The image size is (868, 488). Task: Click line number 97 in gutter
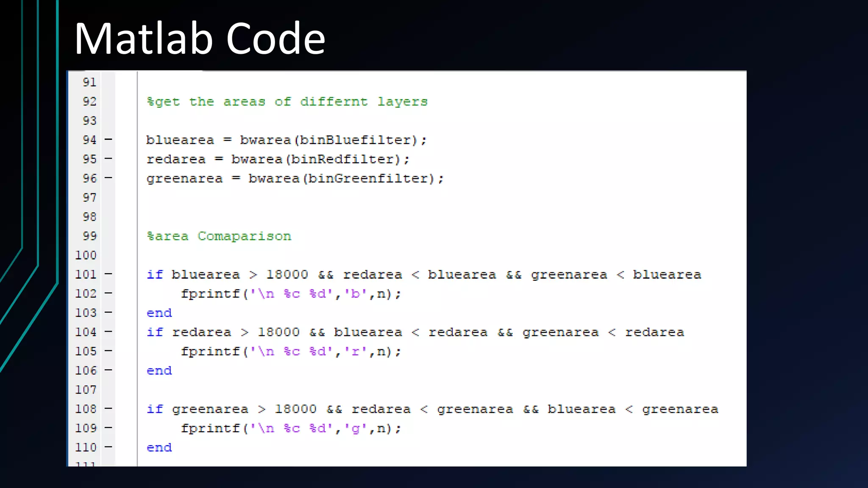tap(90, 198)
